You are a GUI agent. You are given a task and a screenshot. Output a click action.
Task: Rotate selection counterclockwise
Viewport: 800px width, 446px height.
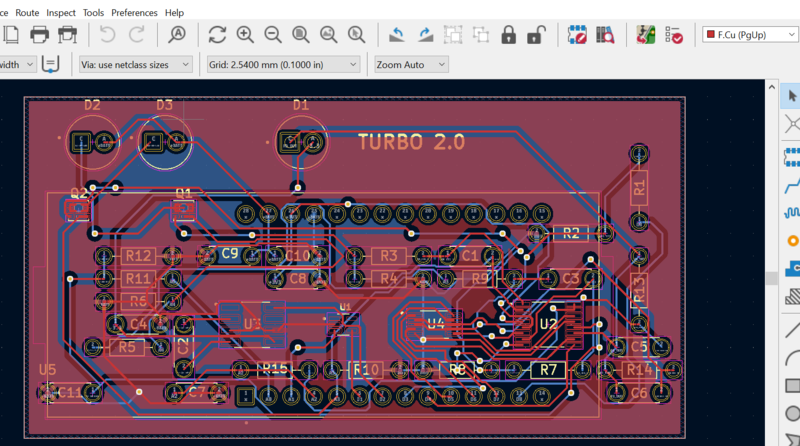[397, 35]
